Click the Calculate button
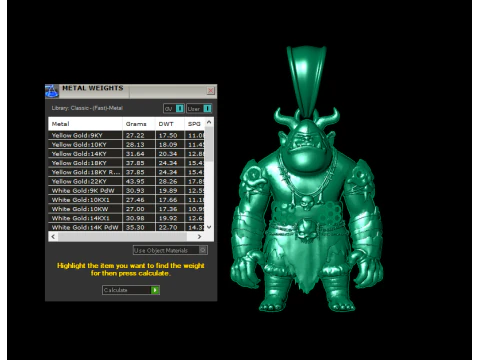 (x=131, y=290)
